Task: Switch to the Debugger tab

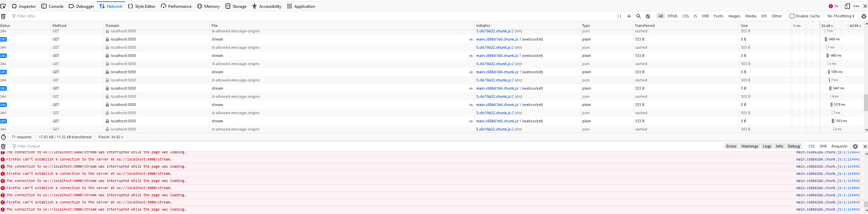Action: point(81,6)
